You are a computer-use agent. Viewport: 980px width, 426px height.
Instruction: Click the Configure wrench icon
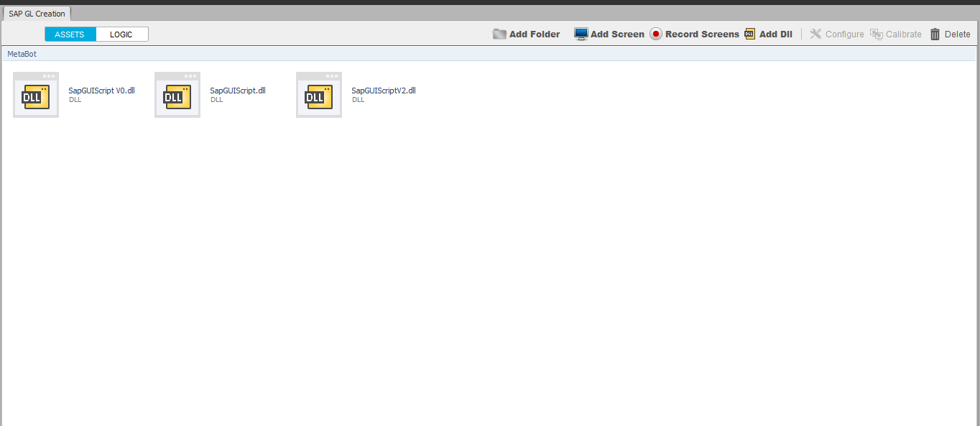coord(815,34)
